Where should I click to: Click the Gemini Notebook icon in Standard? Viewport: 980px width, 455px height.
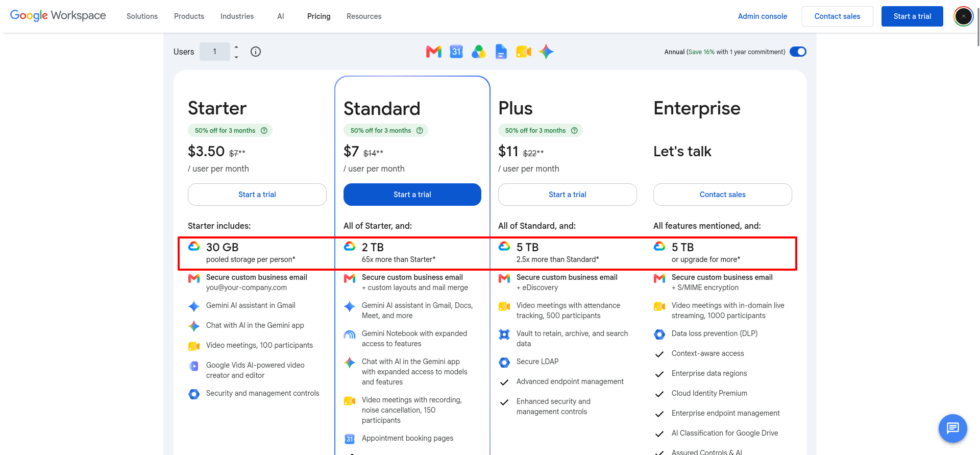tap(350, 334)
